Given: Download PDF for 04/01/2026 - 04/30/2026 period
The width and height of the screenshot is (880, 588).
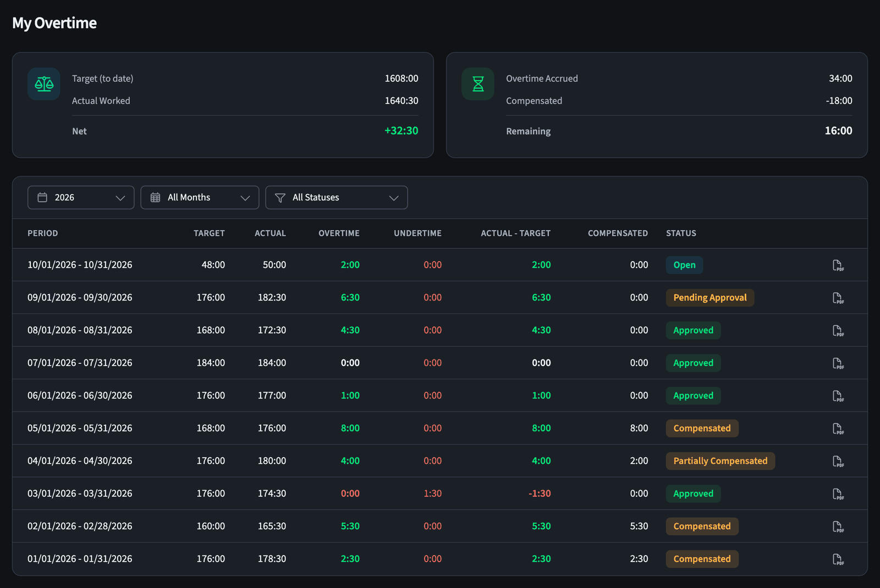Looking at the screenshot, I should (838, 461).
